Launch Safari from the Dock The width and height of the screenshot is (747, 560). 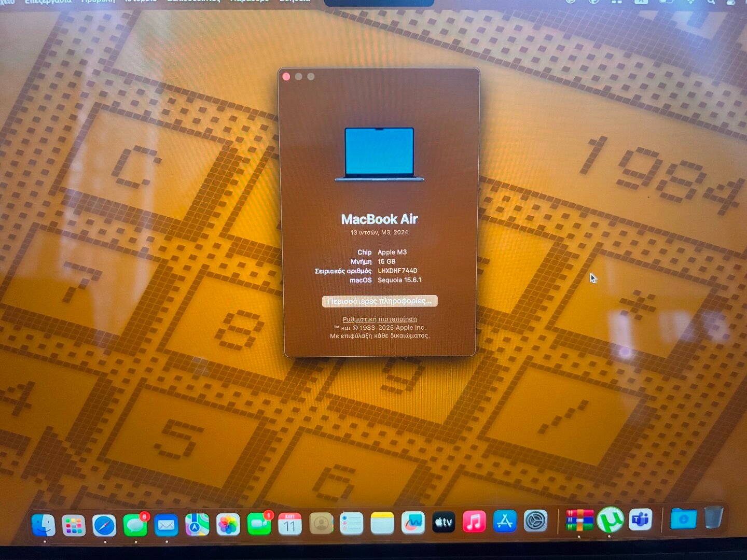(104, 525)
